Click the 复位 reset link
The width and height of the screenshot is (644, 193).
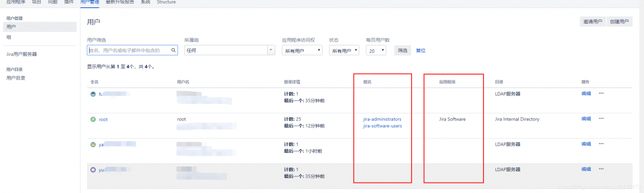[421, 50]
